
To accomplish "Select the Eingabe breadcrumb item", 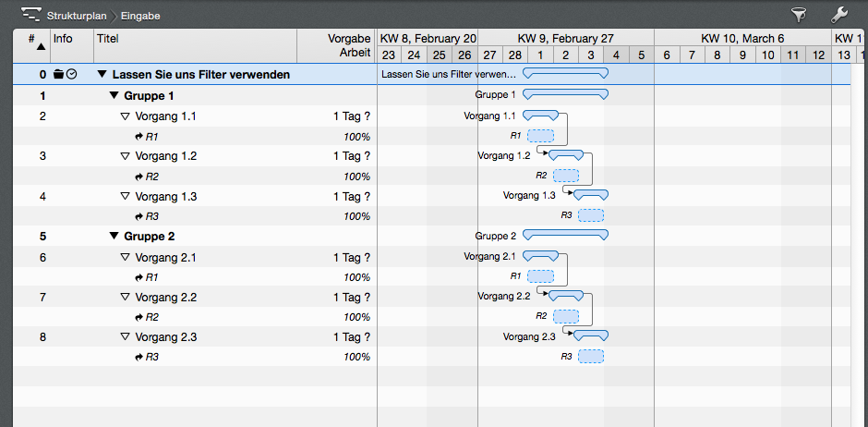I will coord(140,16).
